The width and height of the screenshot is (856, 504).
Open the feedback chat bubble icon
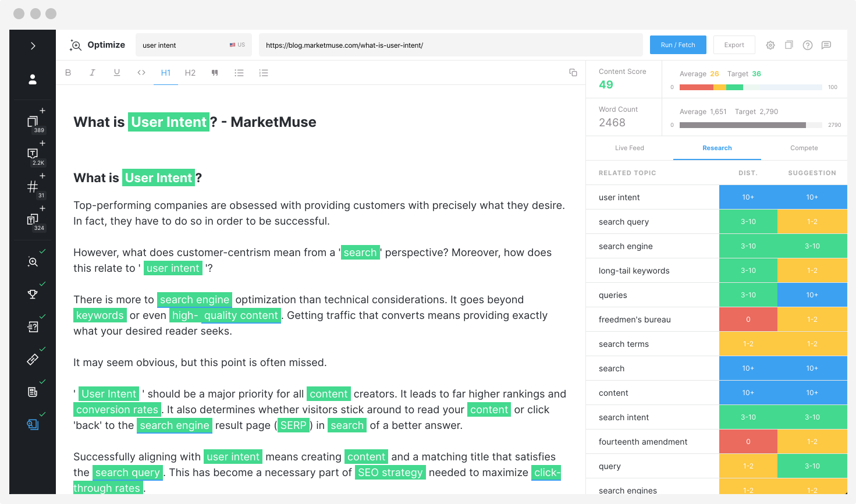pyautogui.click(x=827, y=45)
